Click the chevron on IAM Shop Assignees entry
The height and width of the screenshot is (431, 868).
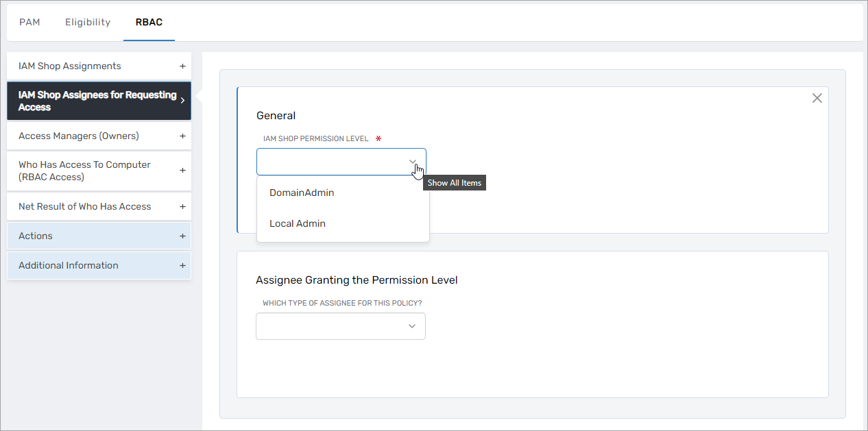pos(182,100)
